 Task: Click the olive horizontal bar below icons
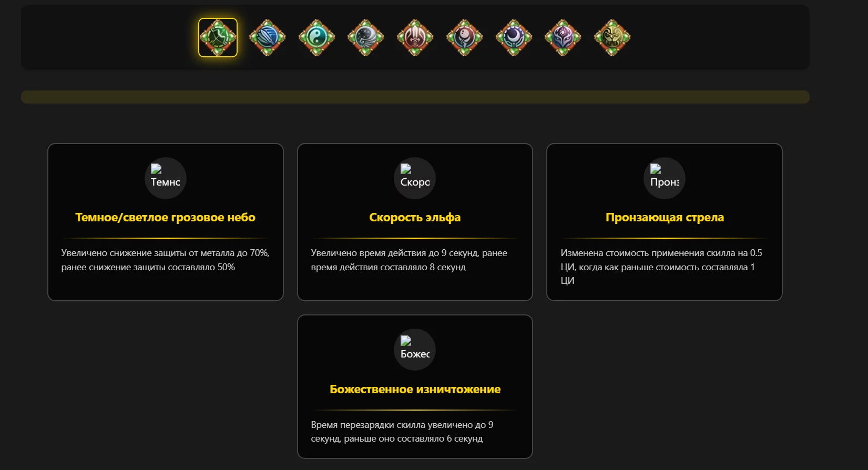click(x=415, y=97)
